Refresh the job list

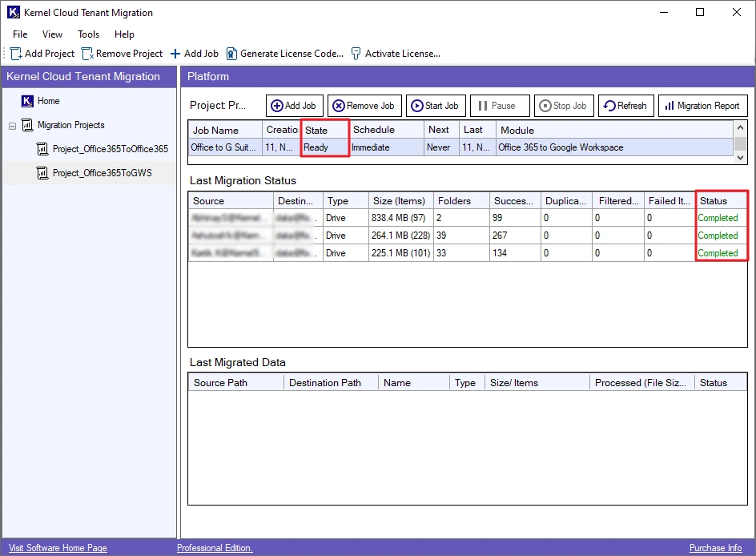pos(625,106)
